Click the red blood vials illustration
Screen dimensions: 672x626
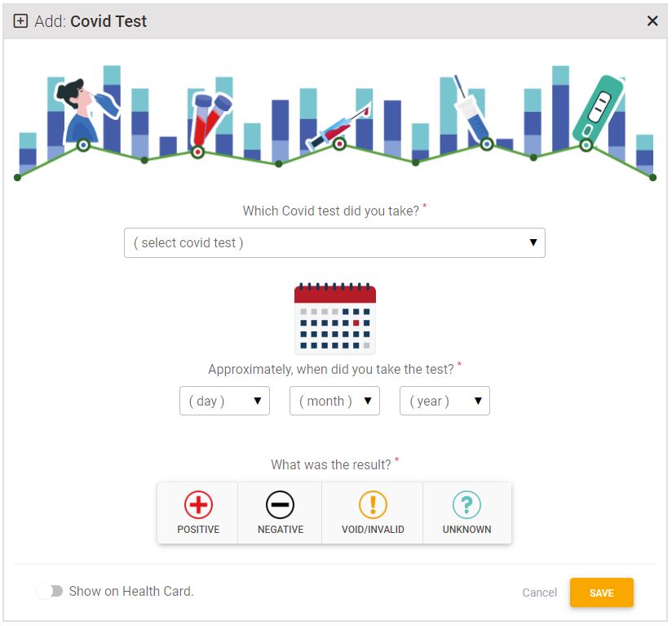(x=206, y=118)
